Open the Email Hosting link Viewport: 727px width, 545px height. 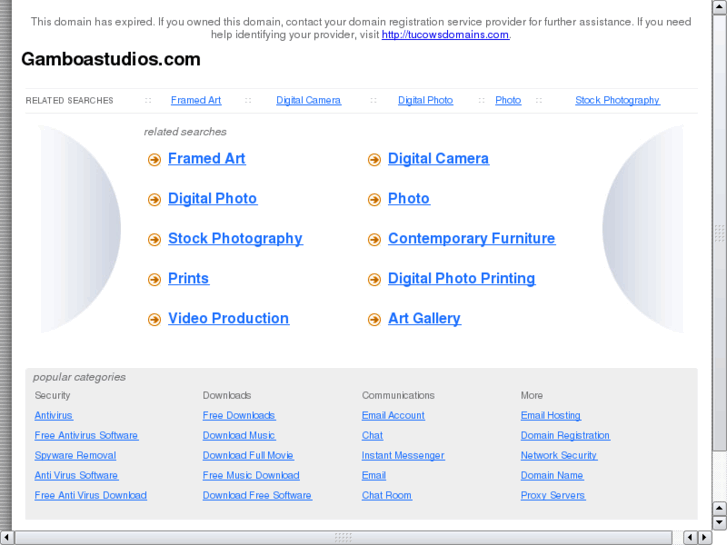tap(551, 416)
